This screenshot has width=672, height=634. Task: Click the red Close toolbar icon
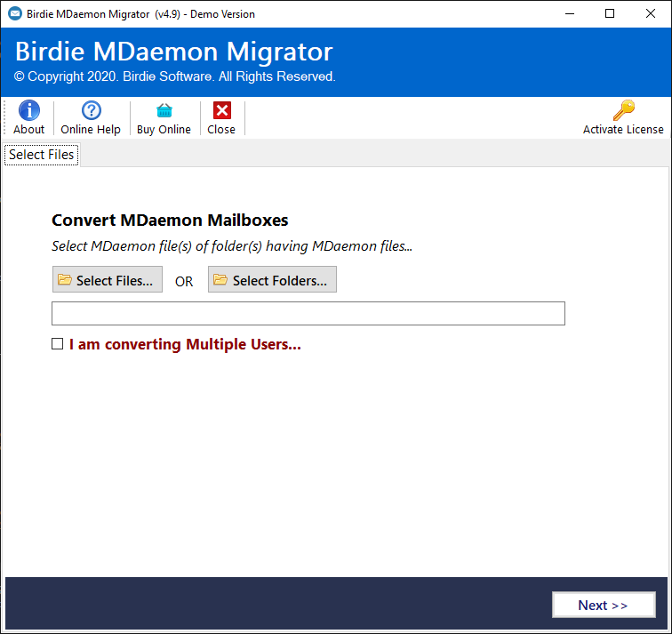coord(222,110)
